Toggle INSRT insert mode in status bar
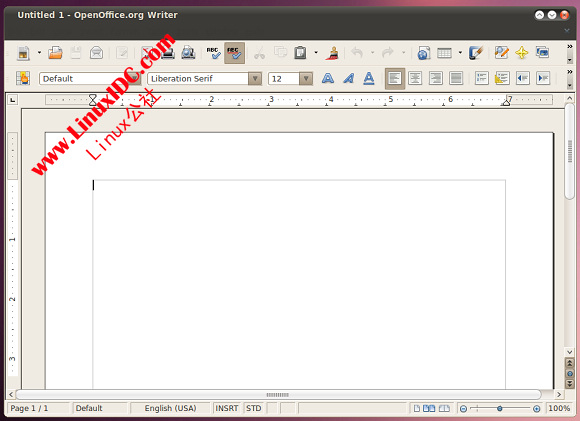 (x=227, y=408)
